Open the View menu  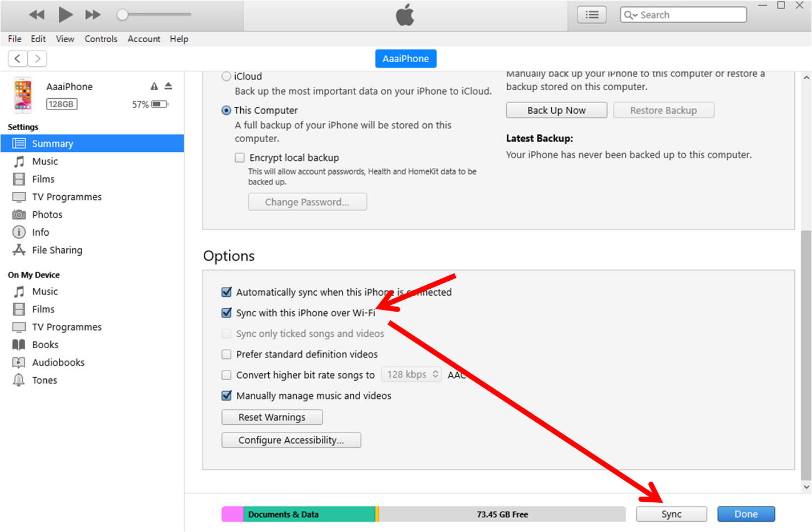[65, 39]
